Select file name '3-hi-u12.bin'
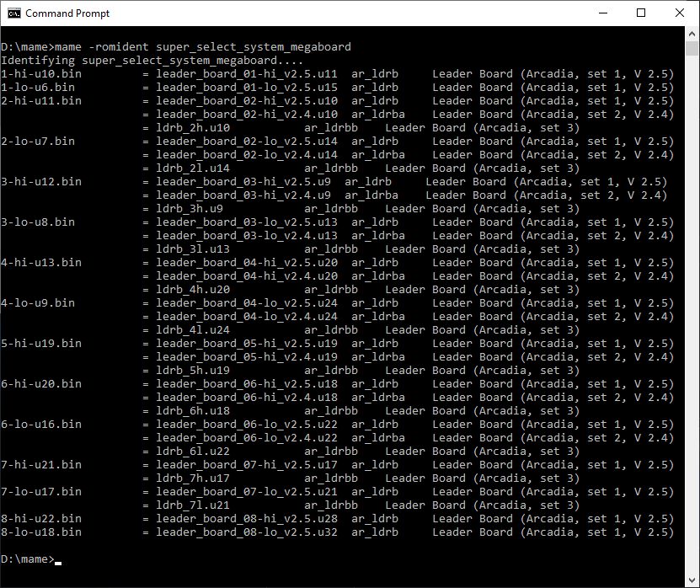This screenshot has width=700, height=588. (x=41, y=181)
